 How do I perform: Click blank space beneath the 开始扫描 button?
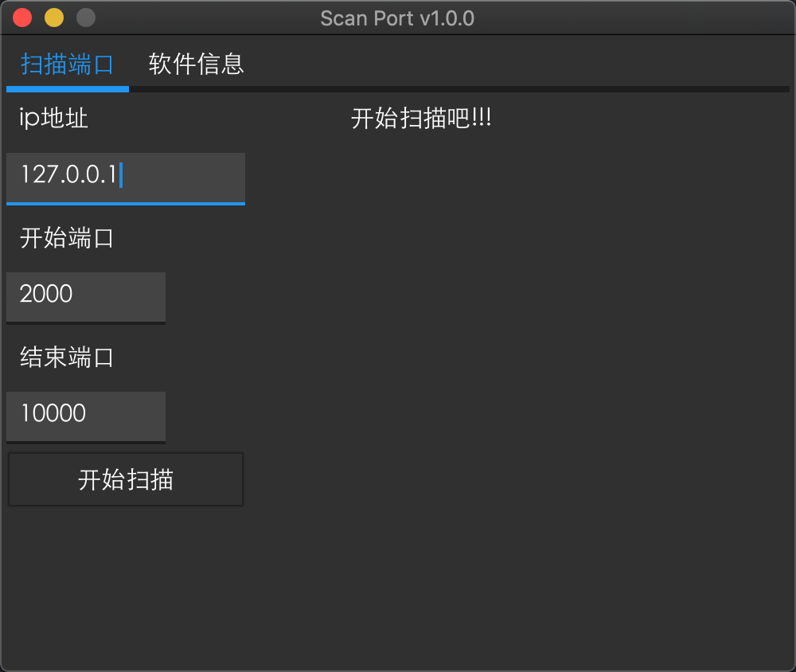(125, 581)
